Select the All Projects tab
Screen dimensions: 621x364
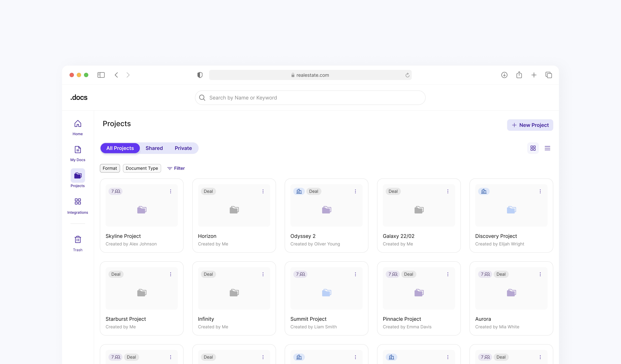120,148
